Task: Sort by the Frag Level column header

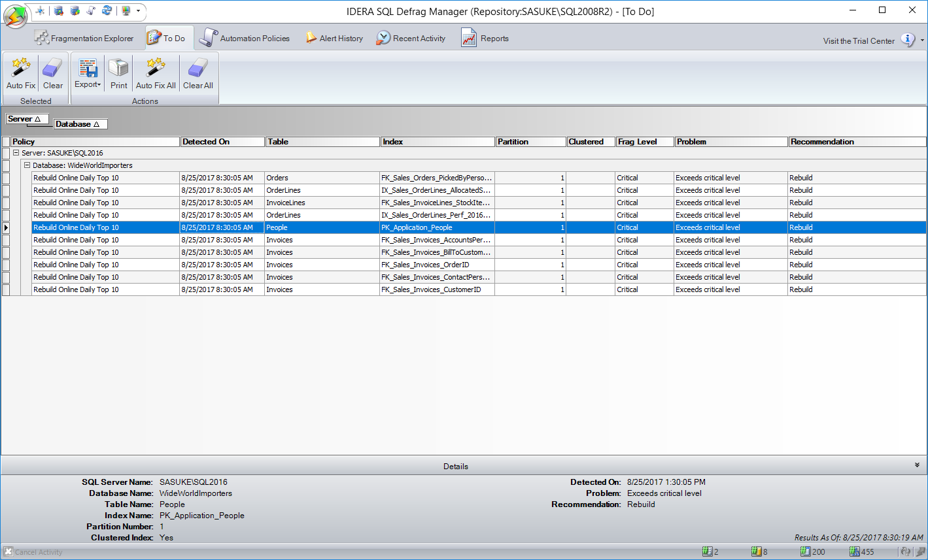Action: coord(645,142)
